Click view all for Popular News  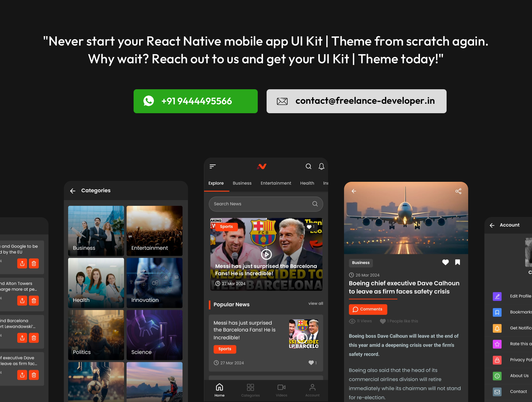click(x=316, y=304)
